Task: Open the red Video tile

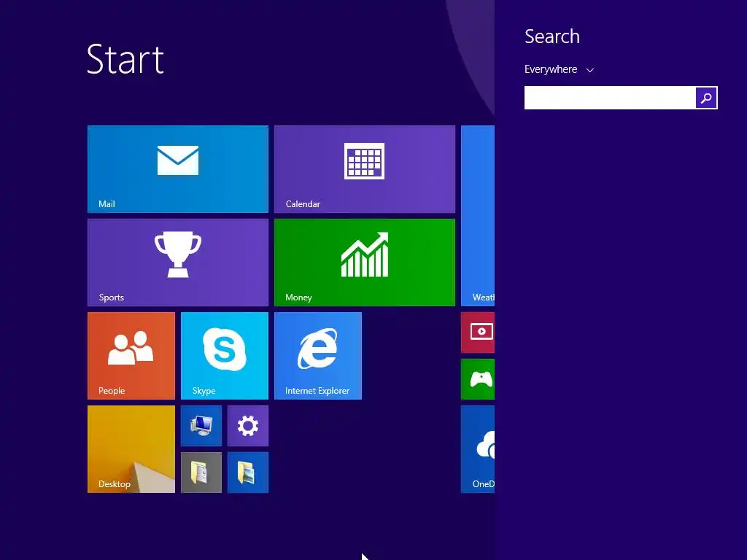Action: (478, 332)
